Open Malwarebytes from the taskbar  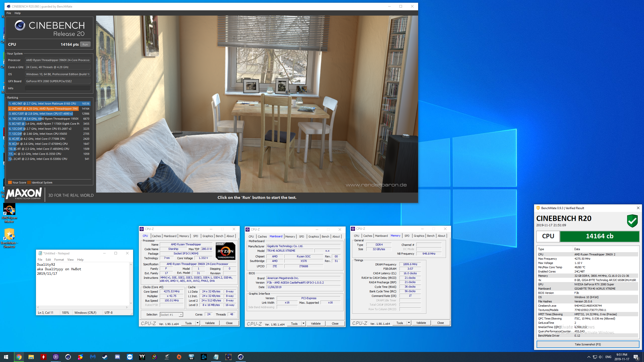93,357
